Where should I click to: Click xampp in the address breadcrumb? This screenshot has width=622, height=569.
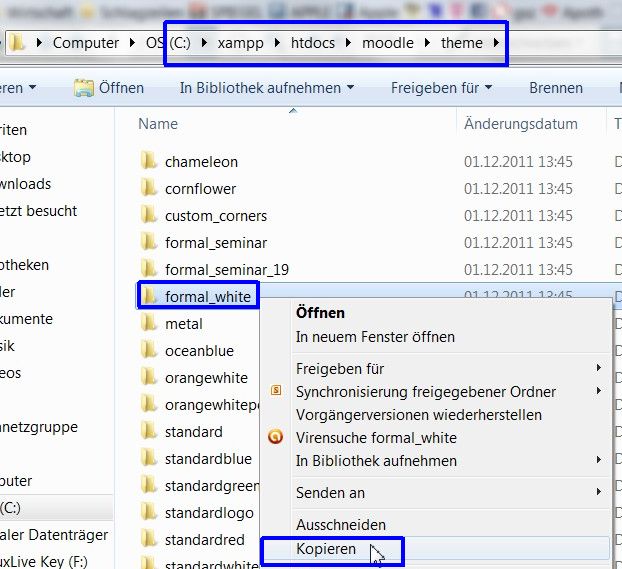240,42
